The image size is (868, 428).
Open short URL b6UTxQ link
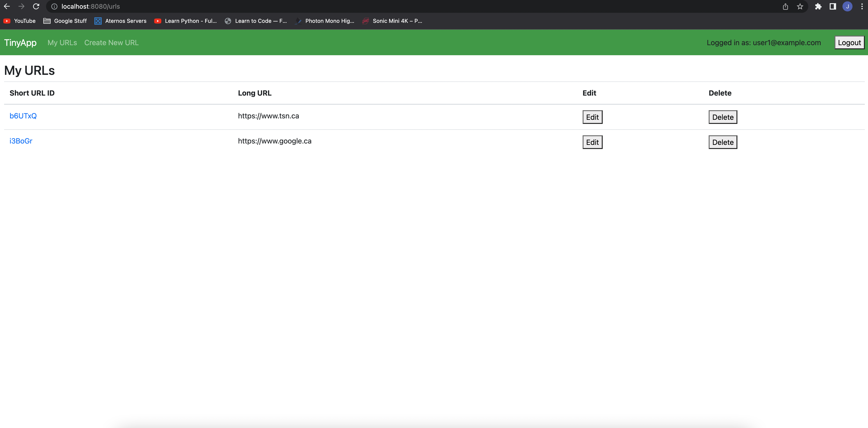pos(23,116)
